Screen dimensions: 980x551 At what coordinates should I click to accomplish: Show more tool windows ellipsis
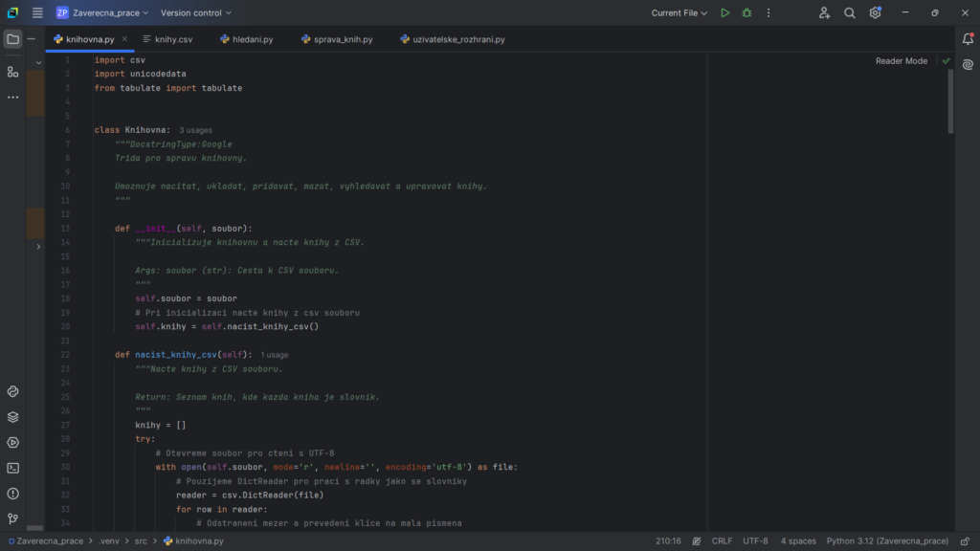(x=12, y=98)
